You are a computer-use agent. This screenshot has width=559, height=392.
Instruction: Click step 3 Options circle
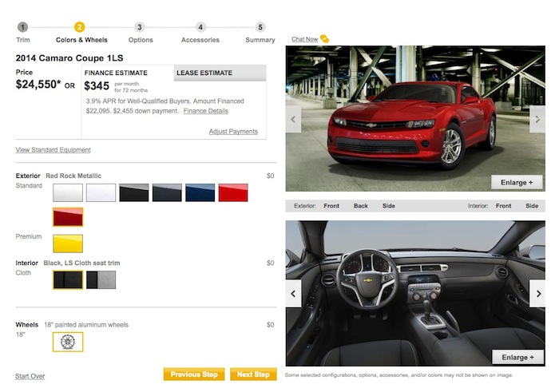[140, 27]
